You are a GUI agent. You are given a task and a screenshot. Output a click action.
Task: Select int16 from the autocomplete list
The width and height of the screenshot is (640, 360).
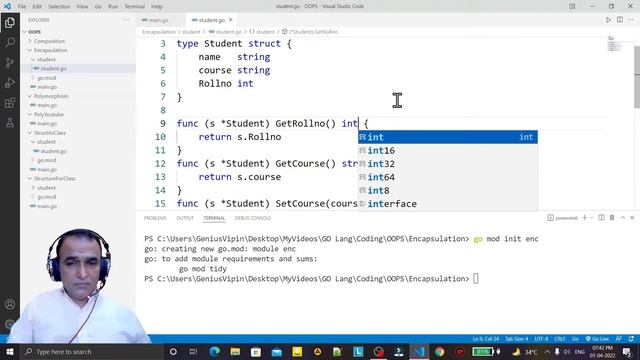(448, 151)
